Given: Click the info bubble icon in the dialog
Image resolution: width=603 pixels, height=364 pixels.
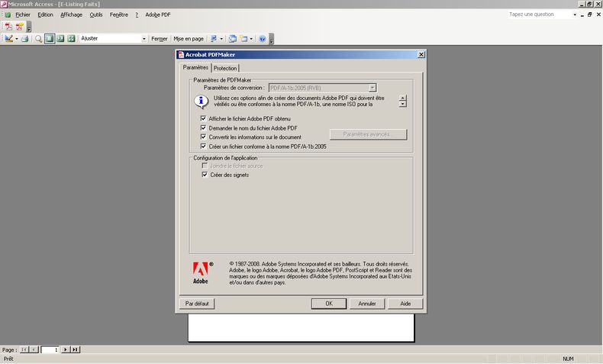Looking at the screenshot, I should pyautogui.click(x=201, y=101).
